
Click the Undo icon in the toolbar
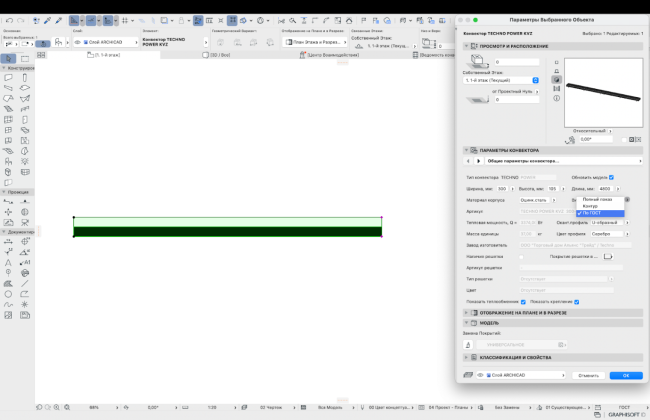click(8, 19)
